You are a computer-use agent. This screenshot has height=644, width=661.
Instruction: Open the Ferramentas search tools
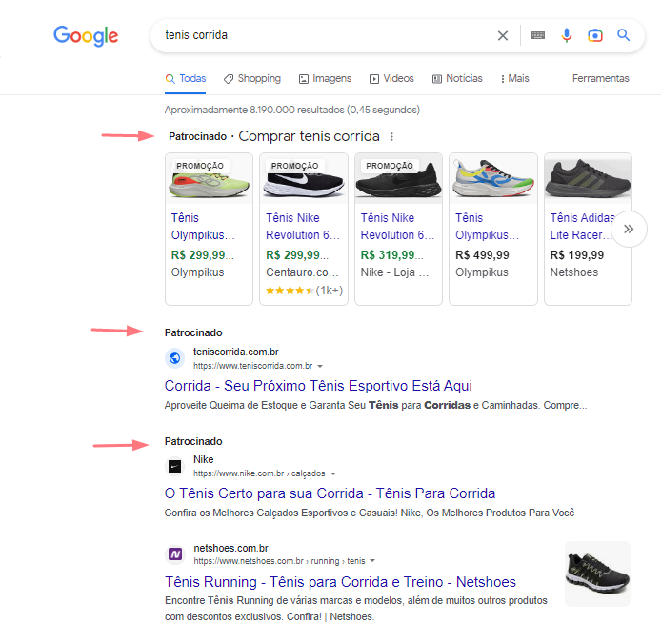(600, 78)
